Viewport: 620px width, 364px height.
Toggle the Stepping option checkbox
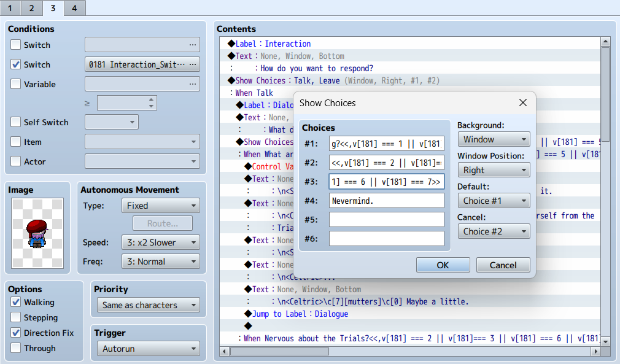(x=16, y=317)
